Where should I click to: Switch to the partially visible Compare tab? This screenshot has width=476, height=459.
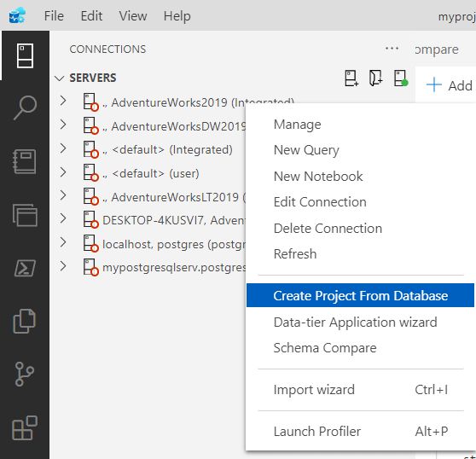437,49
